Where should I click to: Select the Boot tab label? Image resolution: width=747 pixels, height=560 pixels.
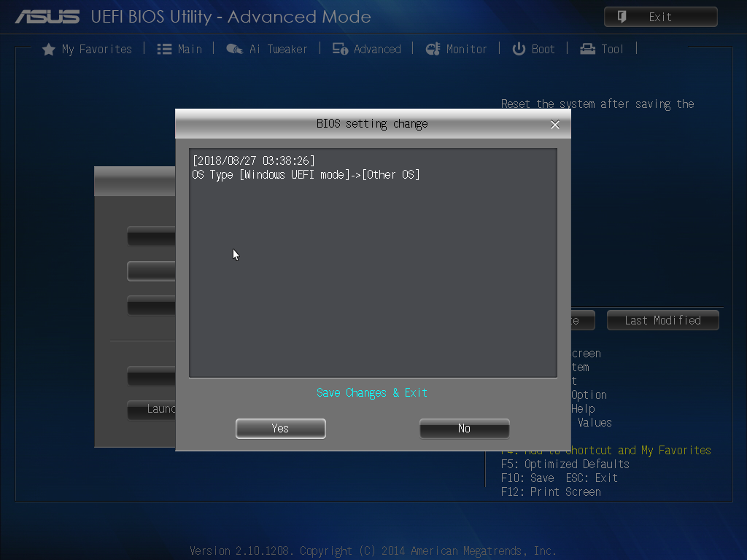(543, 49)
